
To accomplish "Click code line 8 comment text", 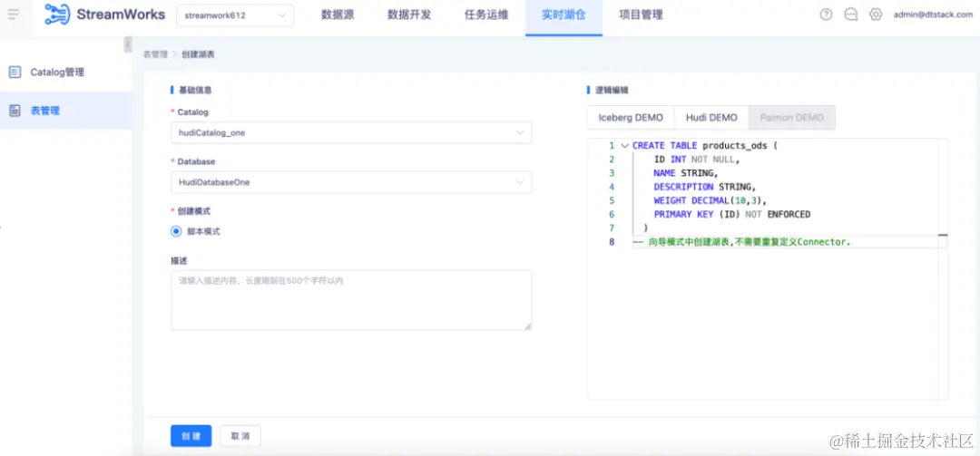I will [x=742, y=242].
